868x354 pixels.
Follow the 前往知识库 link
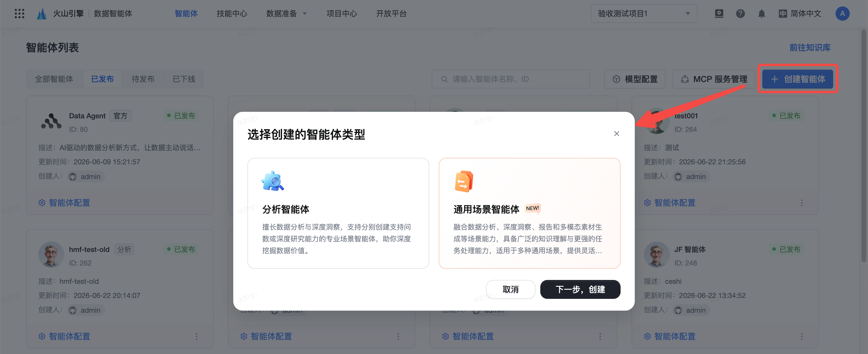click(x=810, y=47)
